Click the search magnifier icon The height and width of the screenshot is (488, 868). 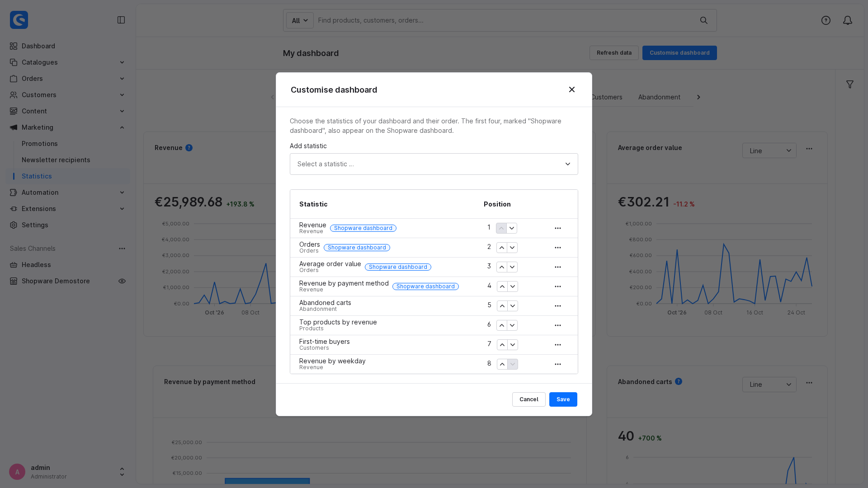pyautogui.click(x=704, y=20)
